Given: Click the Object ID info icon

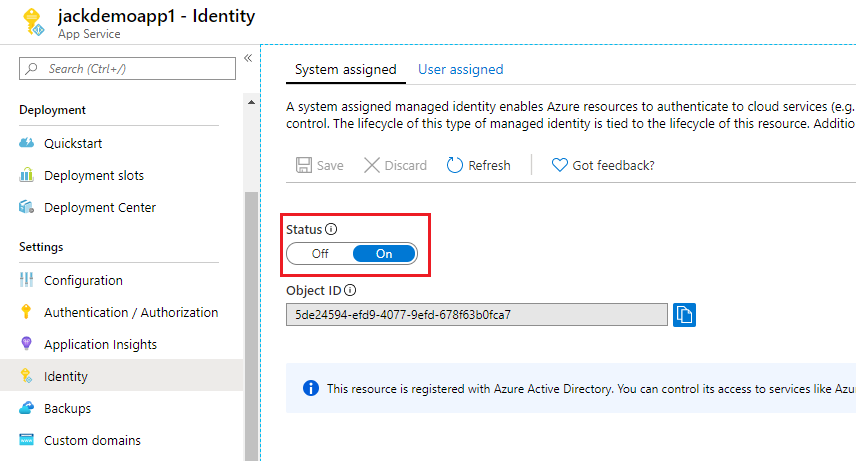Looking at the screenshot, I should coord(350,291).
